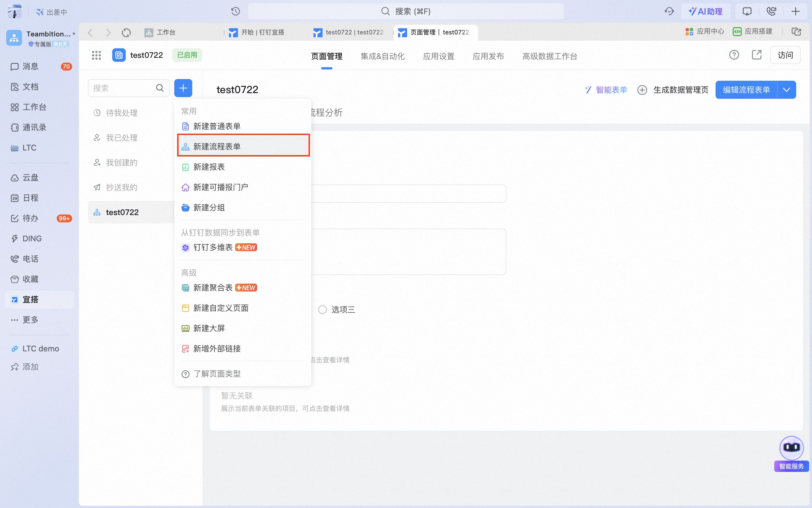Open LTC in the sidebar
This screenshot has height=508, width=812.
[x=39, y=148]
